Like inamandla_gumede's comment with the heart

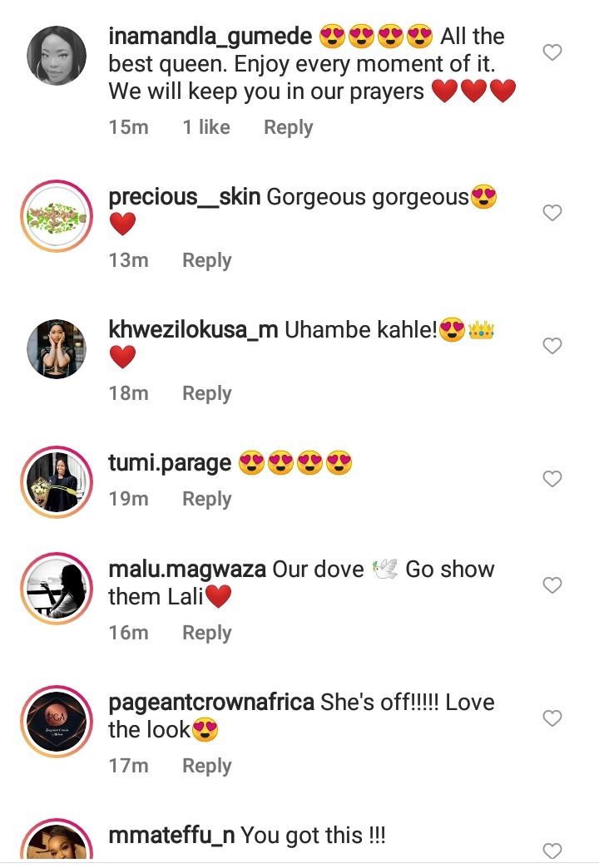pyautogui.click(x=552, y=52)
